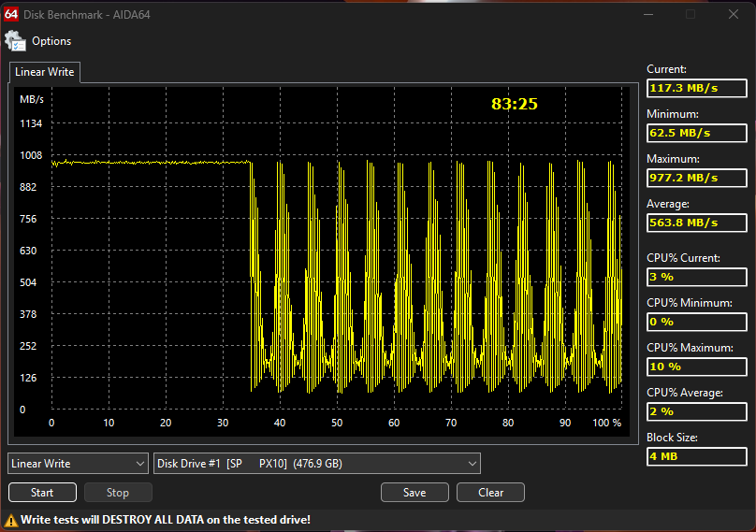Screen dimensions: 756x532
Task: Select the Linear Write tab
Action: 44,72
